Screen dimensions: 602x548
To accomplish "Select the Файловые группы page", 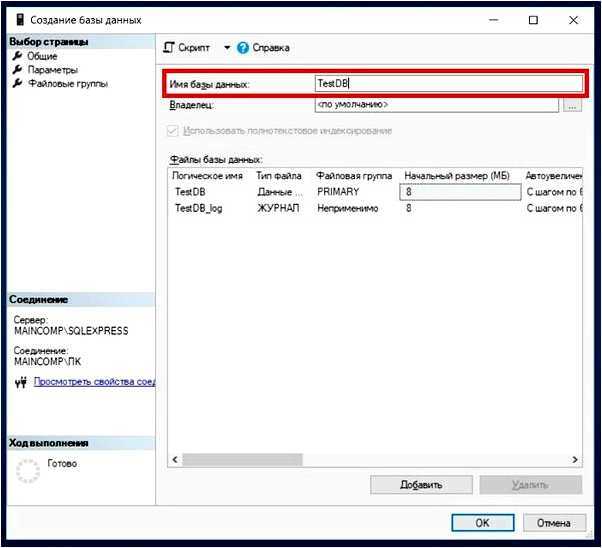I will tap(68, 83).
